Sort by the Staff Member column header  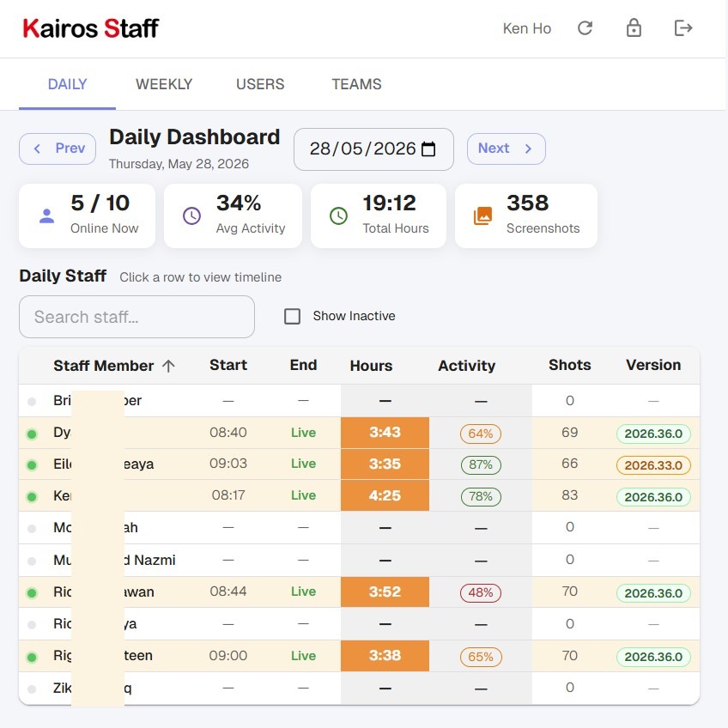click(104, 366)
